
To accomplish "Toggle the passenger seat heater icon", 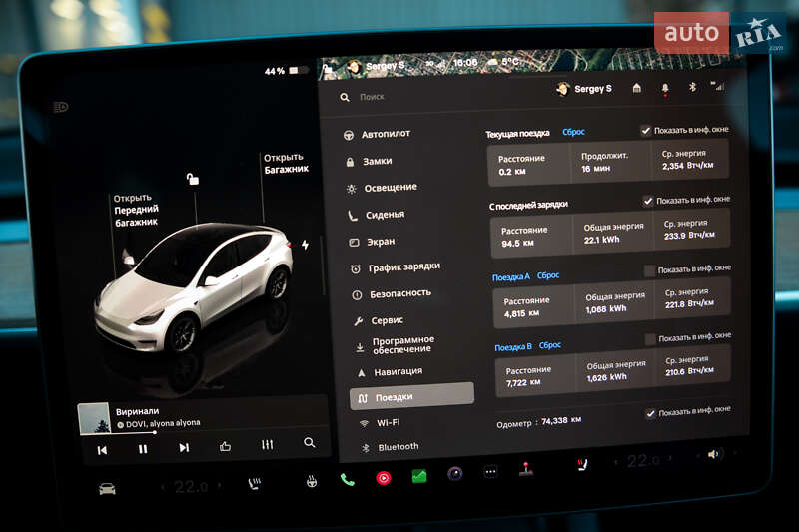I will [582, 465].
